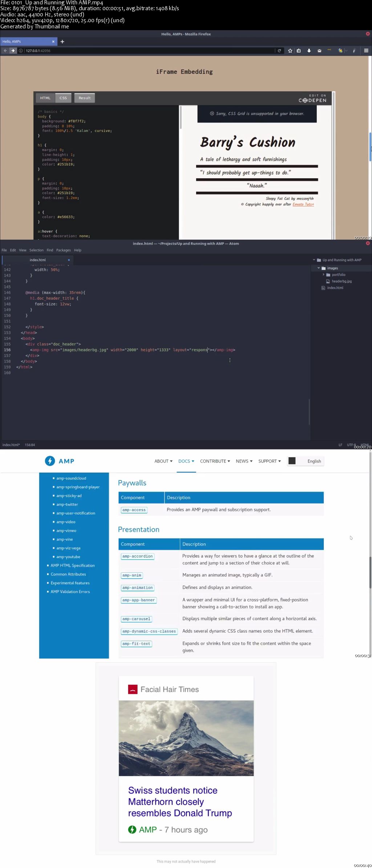
Task: Click the CodePen CSS code pane scrollbar
Action: click(181, 117)
